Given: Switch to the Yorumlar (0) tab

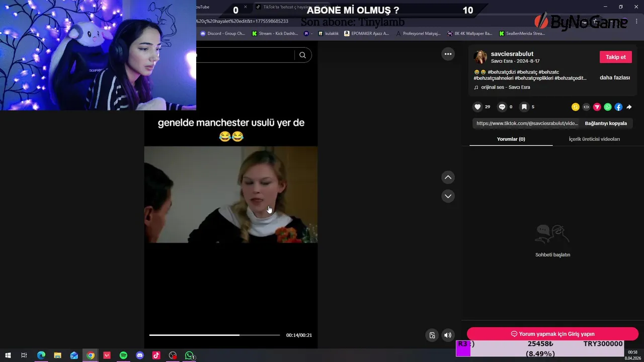Looking at the screenshot, I should [x=511, y=139].
